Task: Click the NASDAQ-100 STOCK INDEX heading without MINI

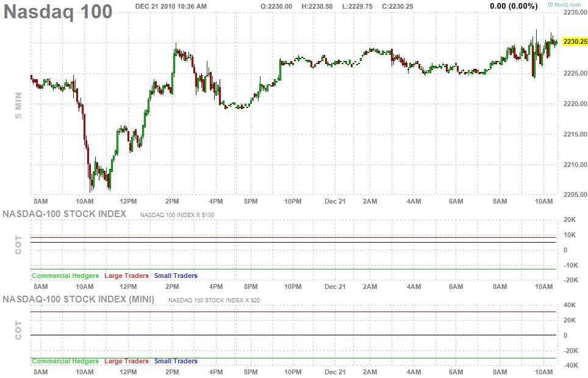Action: (65, 214)
